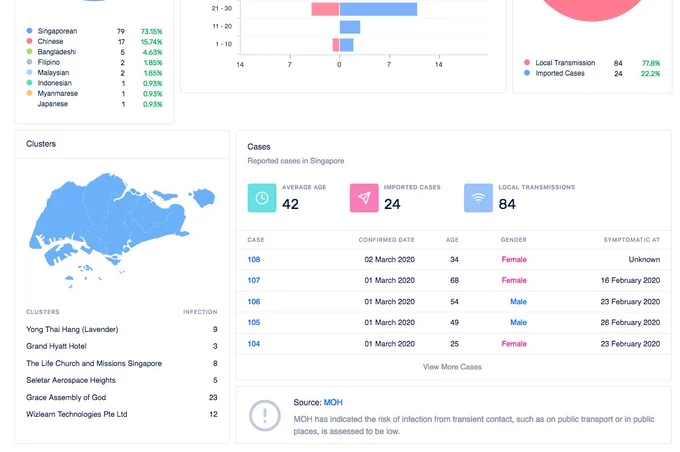Click the blue bar for age 1 - 10
The image size is (680, 452).
tap(347, 45)
